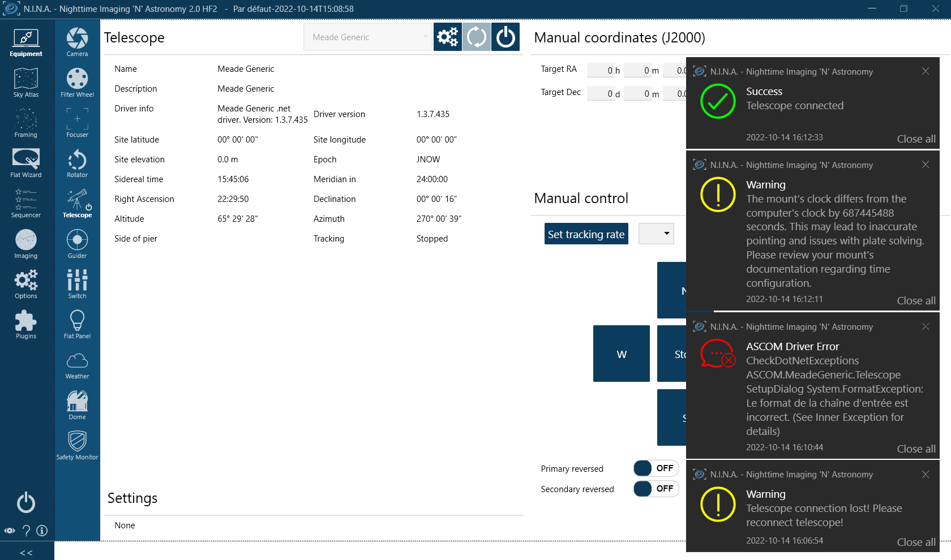Image resolution: width=951 pixels, height=560 pixels.
Task: Open the tracking rate dropdown
Action: click(656, 234)
